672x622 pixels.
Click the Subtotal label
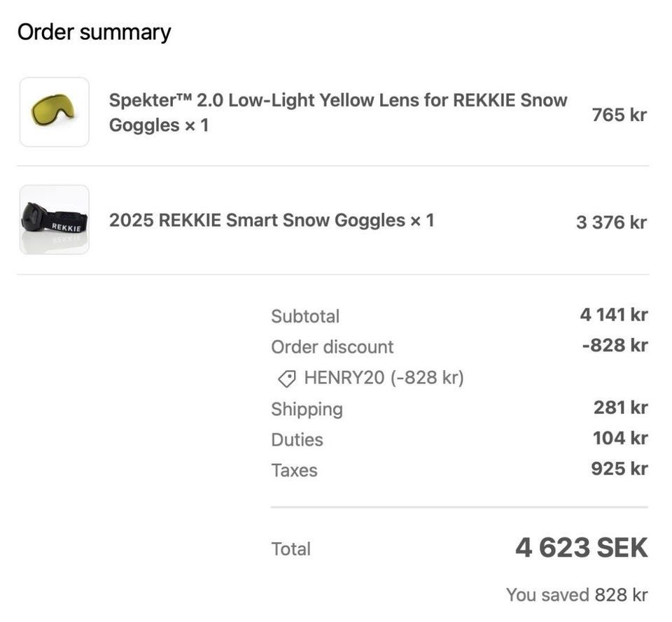(305, 316)
